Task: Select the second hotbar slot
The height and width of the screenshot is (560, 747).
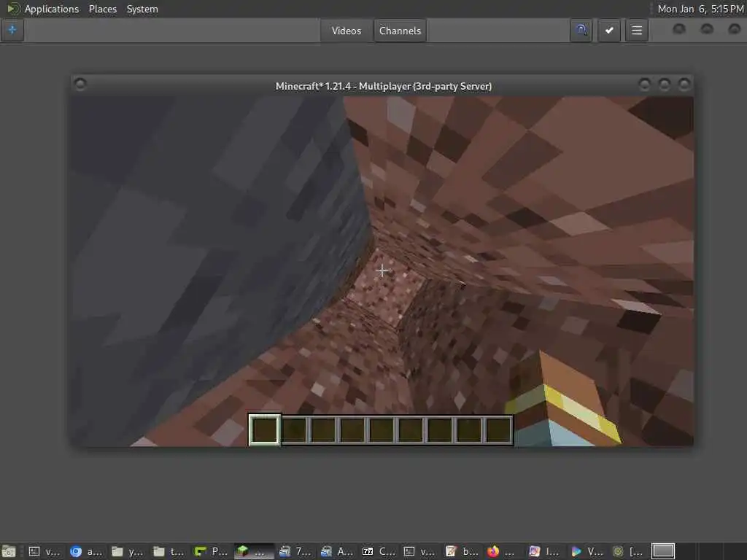Action: coord(295,430)
